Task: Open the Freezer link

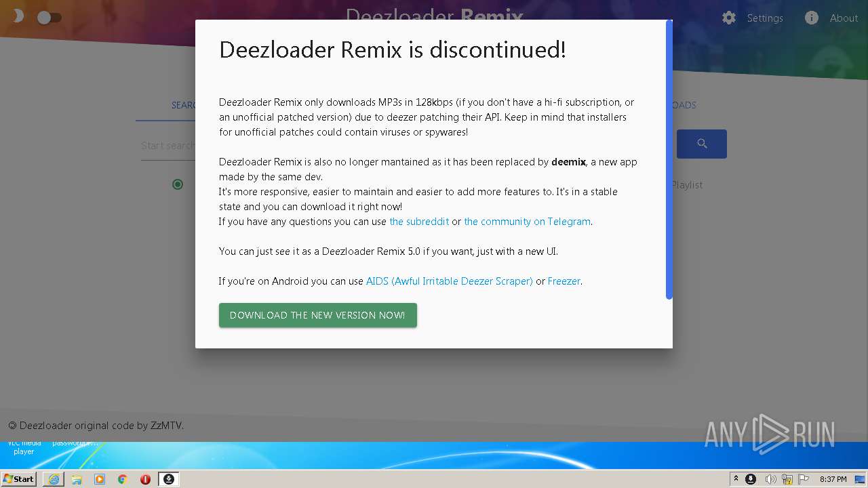Action: [564, 281]
